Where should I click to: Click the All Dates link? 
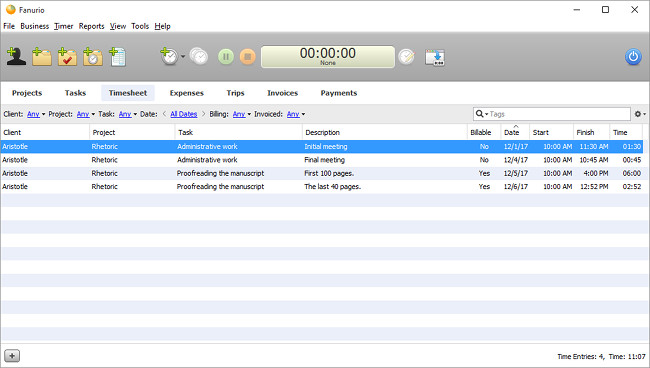click(x=184, y=114)
